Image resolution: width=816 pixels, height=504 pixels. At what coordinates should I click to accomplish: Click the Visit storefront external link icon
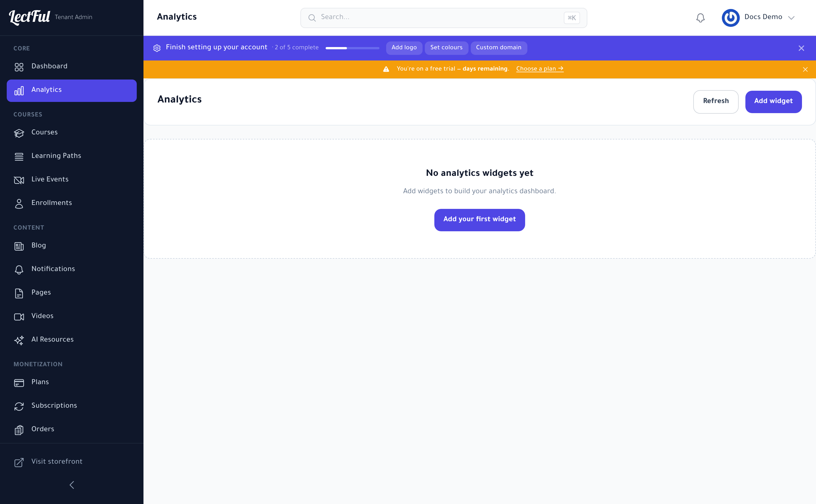19,462
